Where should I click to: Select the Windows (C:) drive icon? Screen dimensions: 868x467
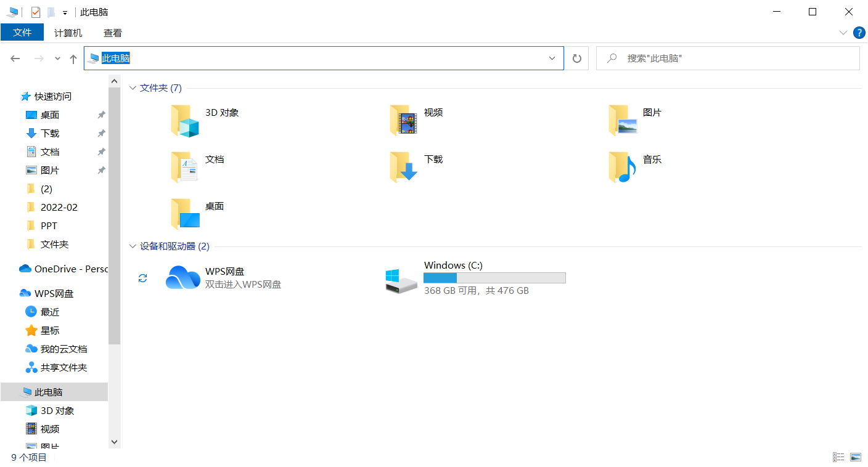(x=401, y=281)
